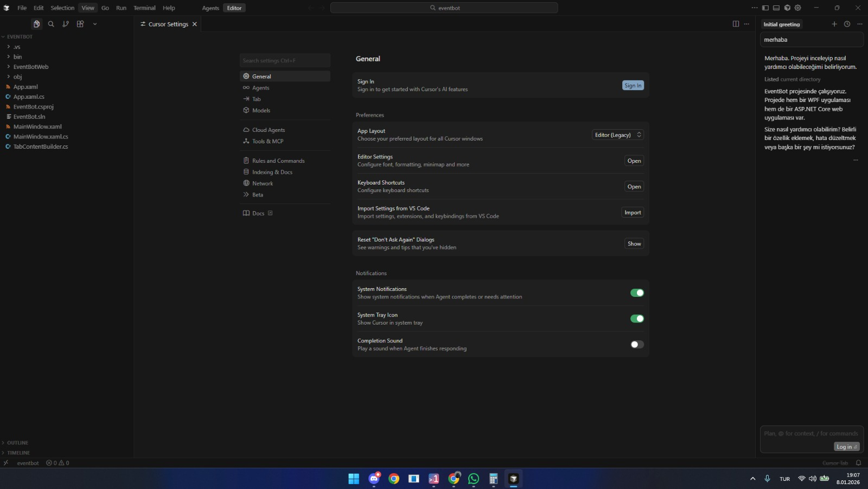Open Calculator from the taskbar
Screen dimensions: 868x489
point(494,479)
